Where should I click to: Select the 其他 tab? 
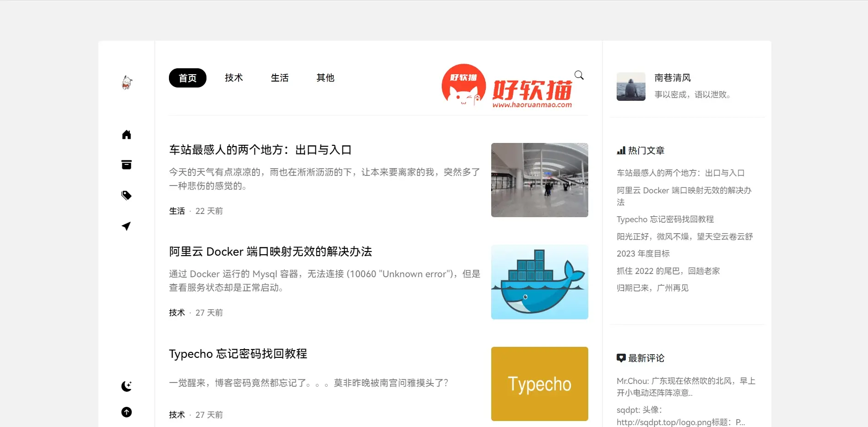[x=325, y=78]
